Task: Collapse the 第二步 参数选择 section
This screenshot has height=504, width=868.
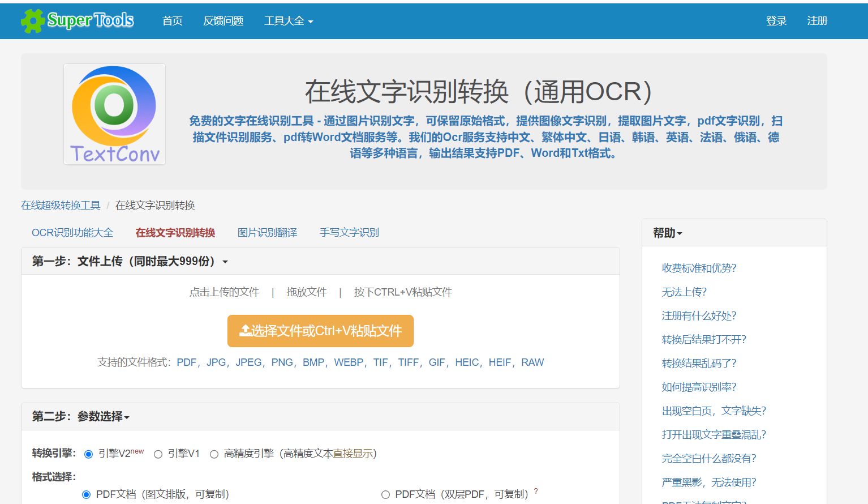Action: pyautogui.click(x=81, y=416)
